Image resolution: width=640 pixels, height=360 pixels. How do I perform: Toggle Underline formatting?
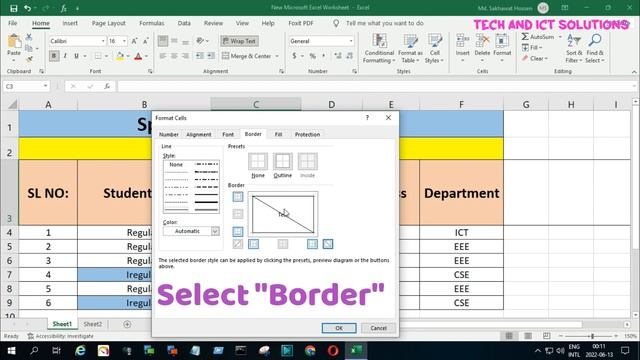(76, 56)
